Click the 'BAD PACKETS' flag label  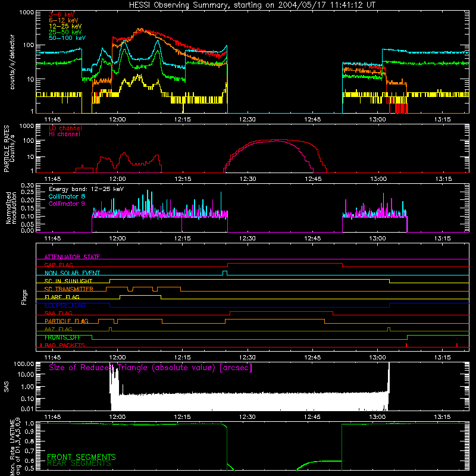tap(65, 345)
